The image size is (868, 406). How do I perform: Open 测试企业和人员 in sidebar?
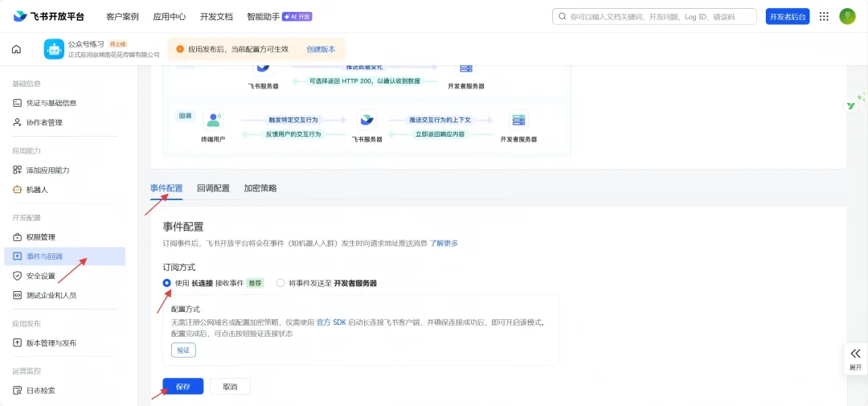(x=64, y=295)
